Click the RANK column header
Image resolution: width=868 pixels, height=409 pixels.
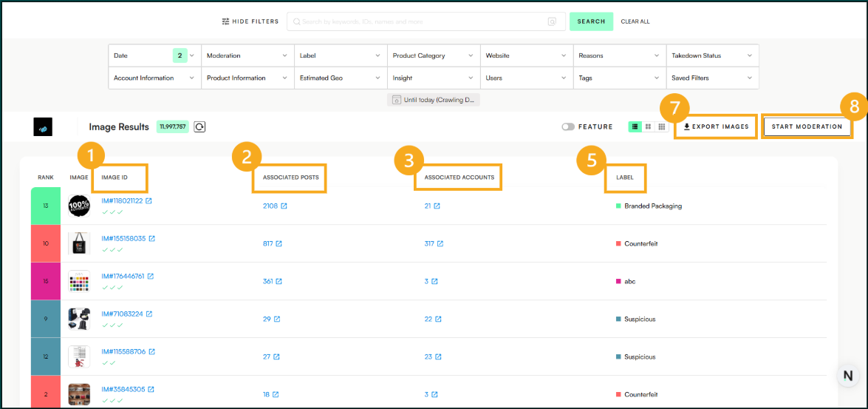click(45, 178)
